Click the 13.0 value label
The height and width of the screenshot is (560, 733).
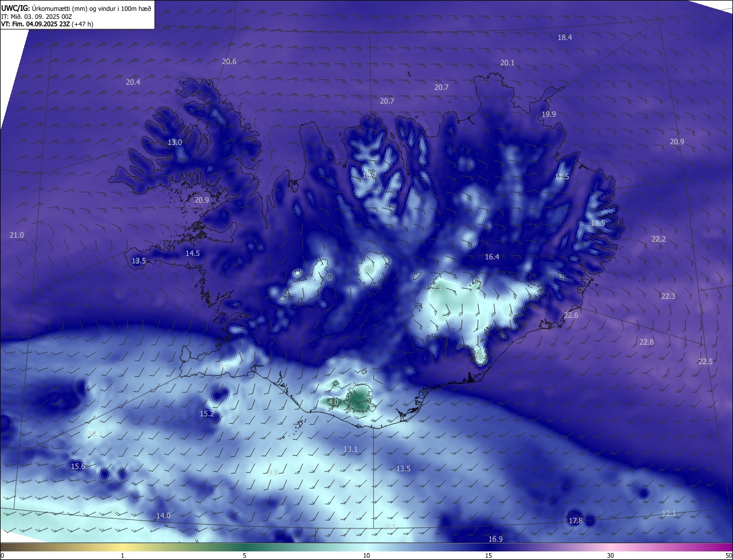coord(175,142)
